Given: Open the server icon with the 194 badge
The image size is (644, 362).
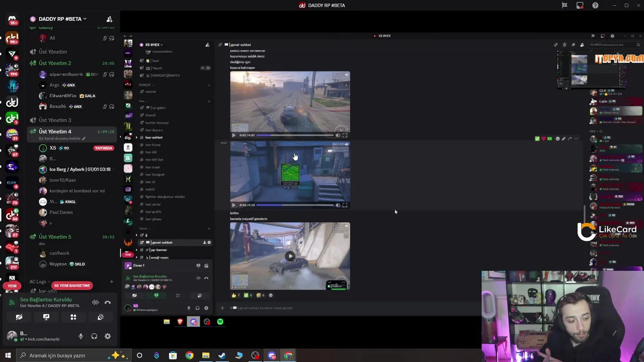Looking at the screenshot, I should point(12,70).
